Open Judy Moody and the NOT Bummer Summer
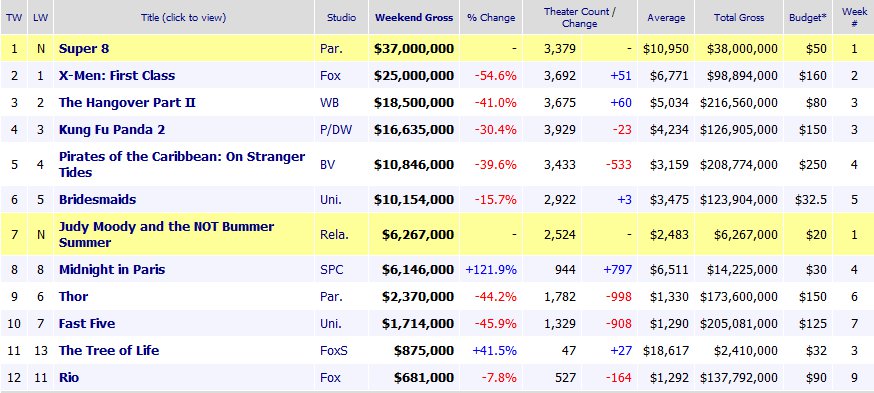Image resolution: width=874 pixels, height=393 pixels. pyautogui.click(x=167, y=235)
